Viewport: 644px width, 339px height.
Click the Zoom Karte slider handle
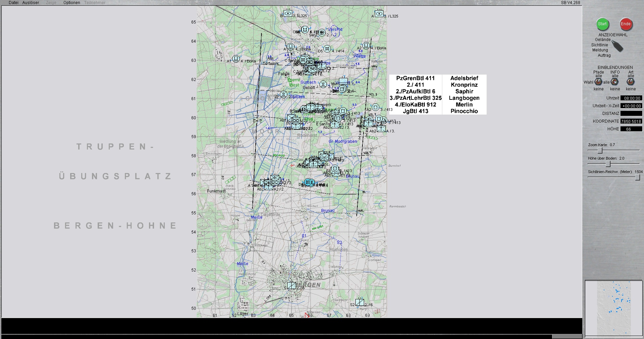[x=600, y=151]
